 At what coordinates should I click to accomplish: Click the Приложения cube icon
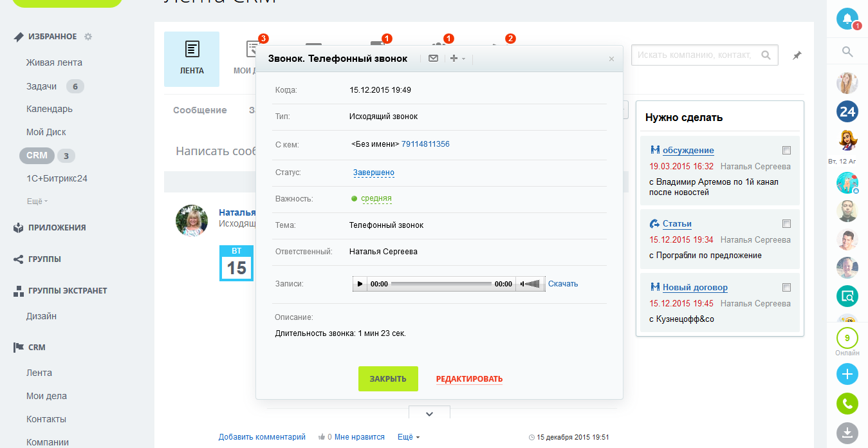(19, 227)
